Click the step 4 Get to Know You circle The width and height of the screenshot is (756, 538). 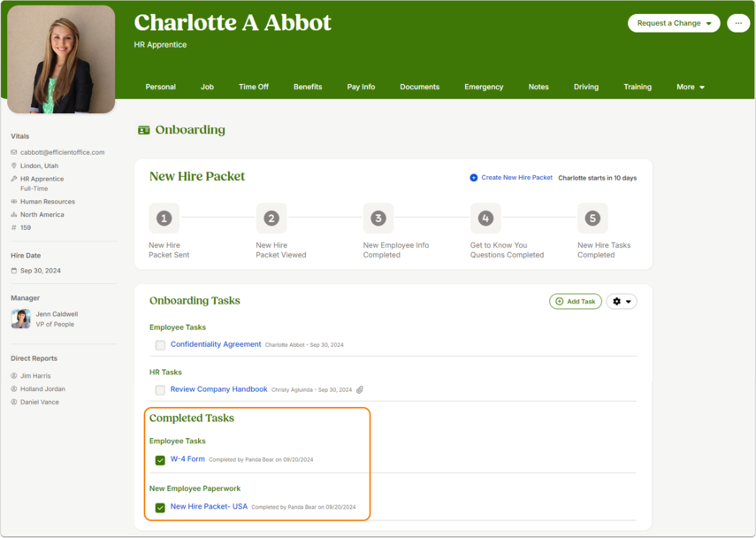485,218
